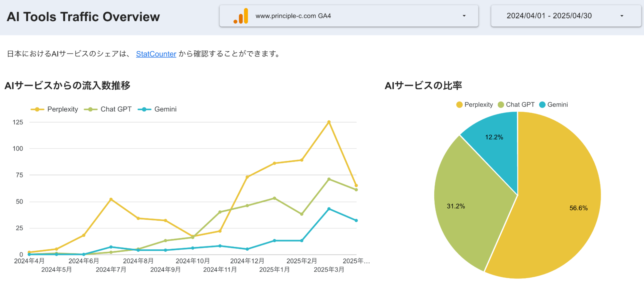Click the Chat GPT green dot in pie legend

[x=501, y=105]
